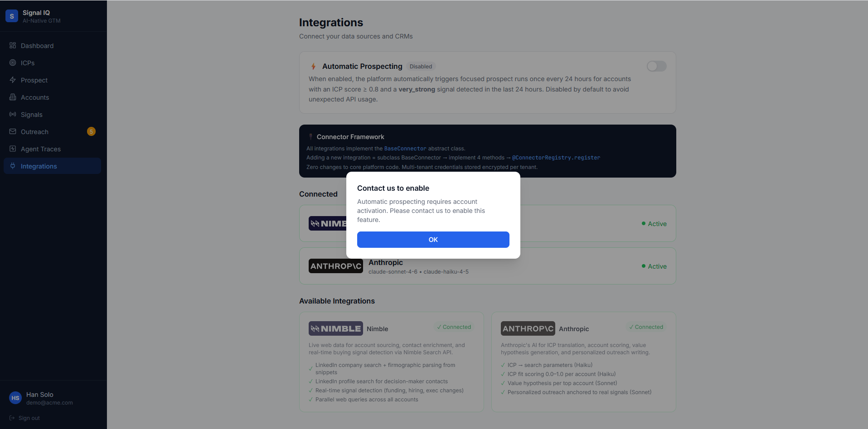The height and width of the screenshot is (429, 868).
Task: Click the Nimble logo in Available Integrations
Action: click(x=336, y=328)
